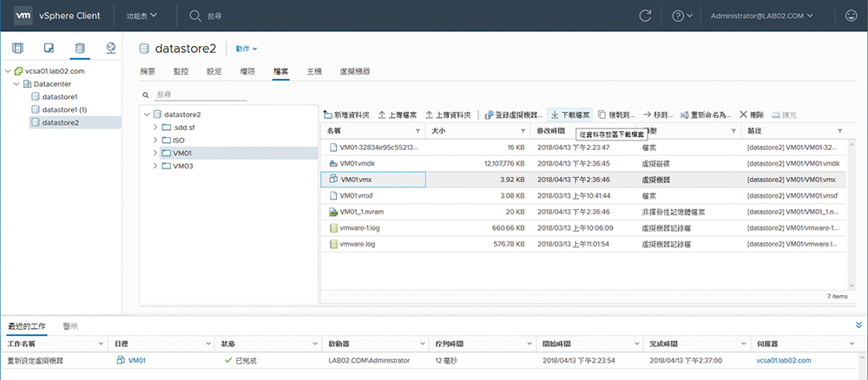Screen dimensions: 868x380
Task: Click the refresh icon in top bar
Action: tap(645, 16)
